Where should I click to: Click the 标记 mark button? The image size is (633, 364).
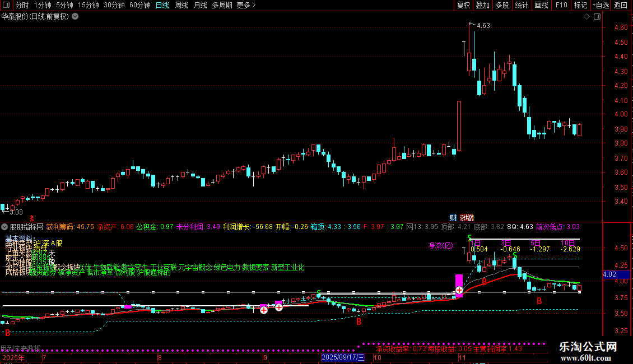(x=580, y=5)
